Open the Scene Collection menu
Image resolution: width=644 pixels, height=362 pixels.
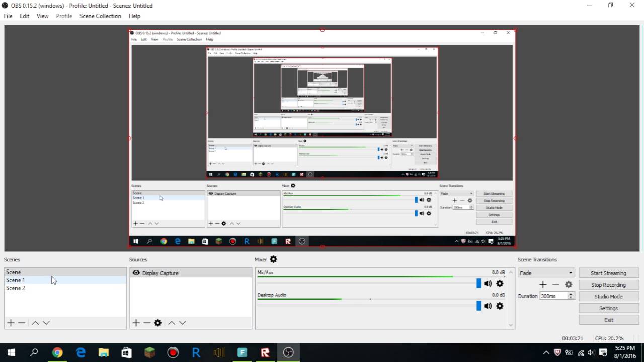point(100,16)
